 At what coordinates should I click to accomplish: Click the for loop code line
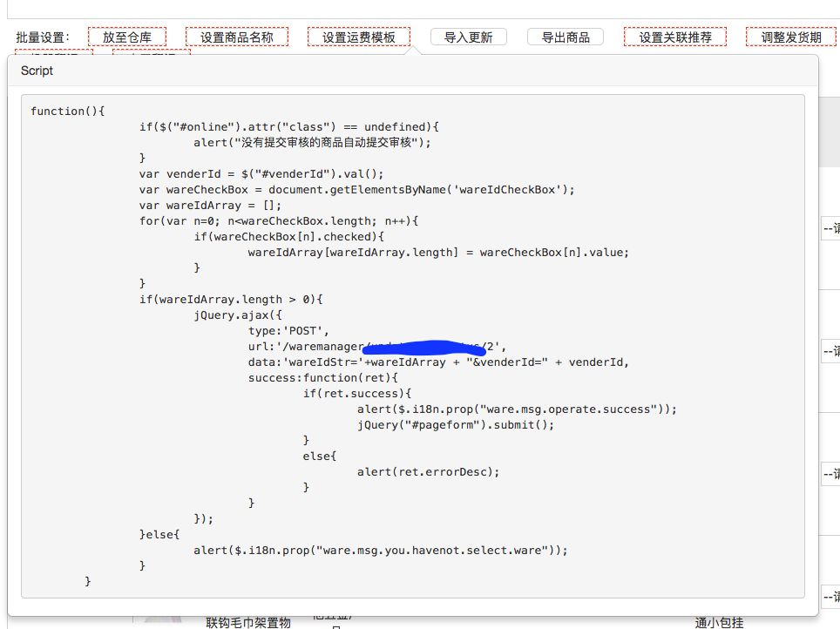click(279, 220)
